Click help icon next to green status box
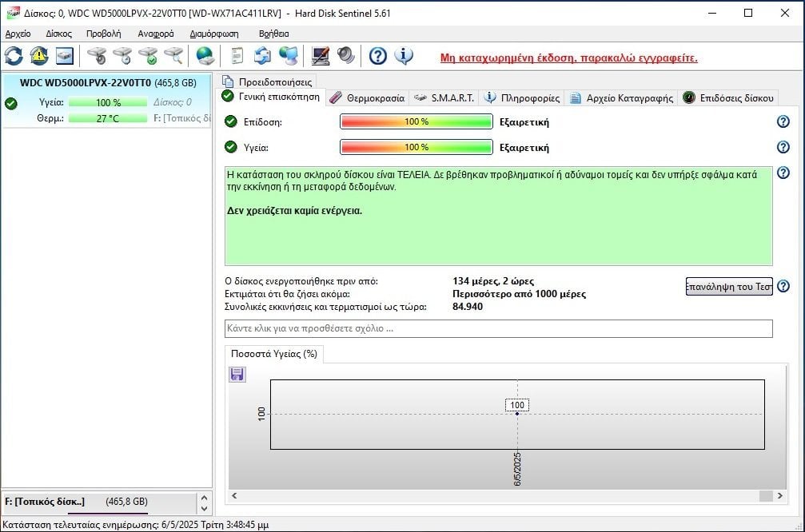The height and width of the screenshot is (532, 805). pyautogui.click(x=783, y=173)
